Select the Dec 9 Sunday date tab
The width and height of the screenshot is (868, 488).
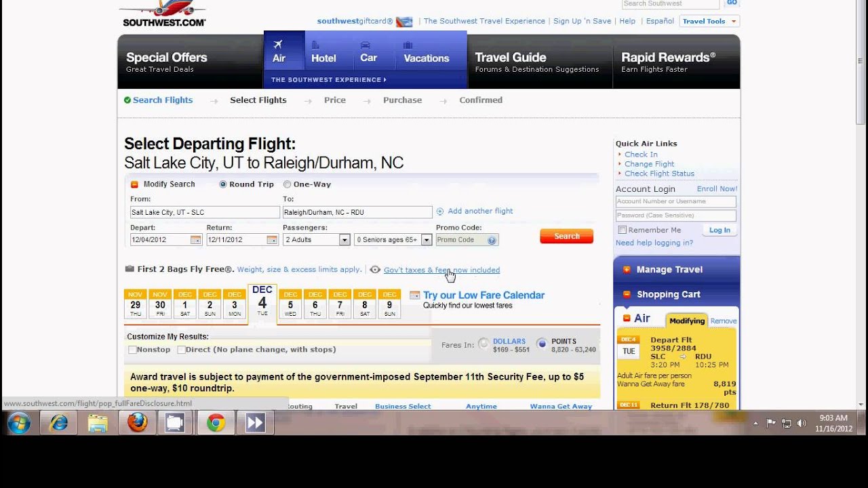point(389,304)
